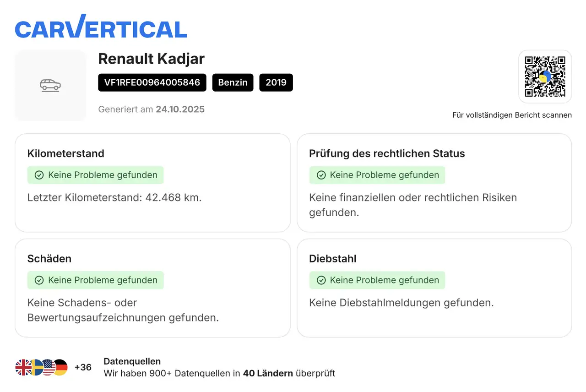Viewport: 586px width, 392px height.
Task: Click the US flag icon
Action: pyautogui.click(x=49, y=367)
